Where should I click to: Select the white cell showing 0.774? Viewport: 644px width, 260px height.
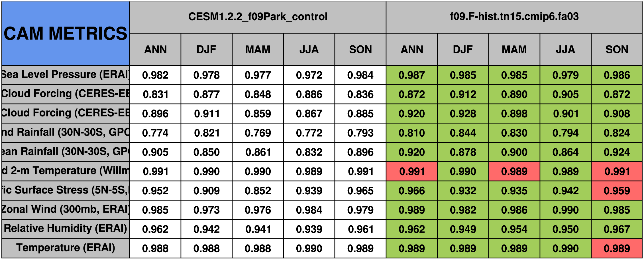[155, 133]
